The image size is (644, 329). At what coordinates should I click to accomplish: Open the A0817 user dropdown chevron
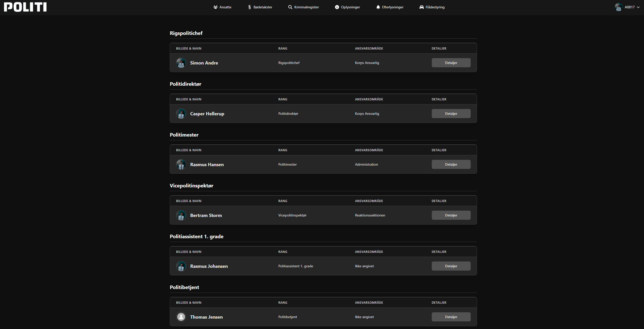click(638, 7)
